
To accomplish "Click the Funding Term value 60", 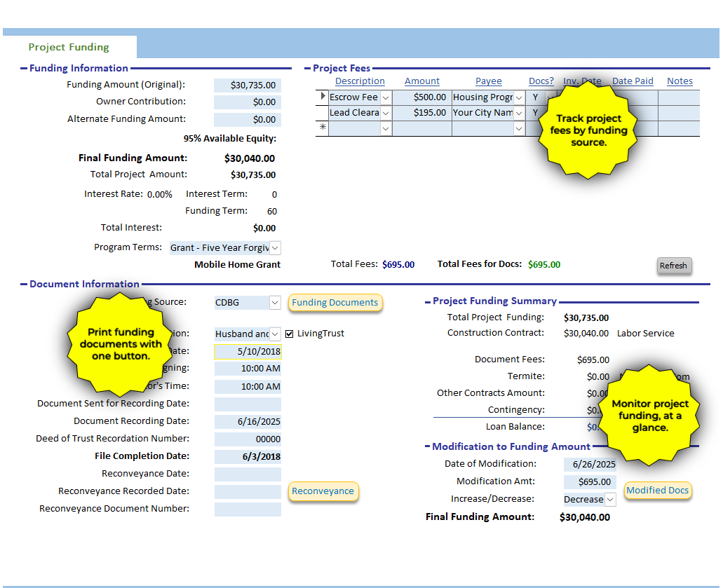I will pyautogui.click(x=272, y=212).
